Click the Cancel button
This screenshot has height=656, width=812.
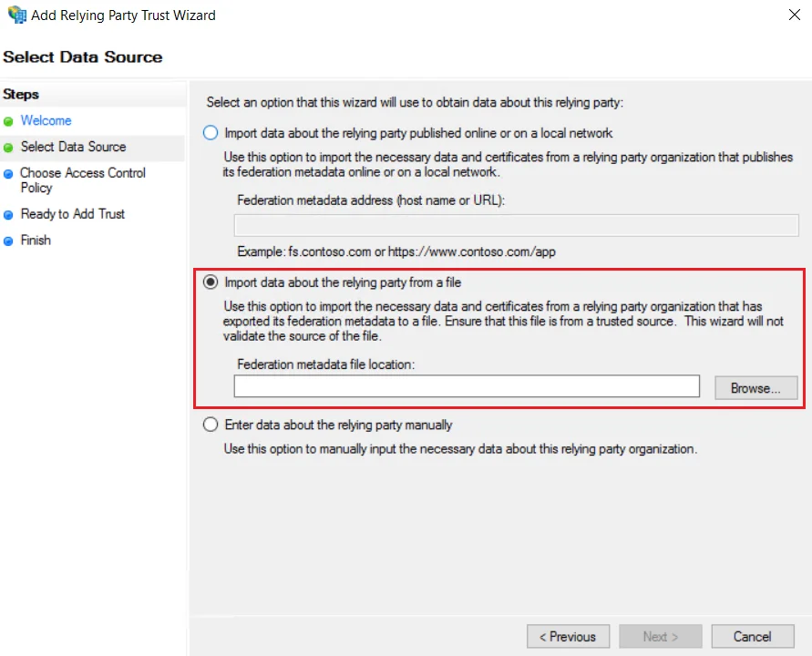752,636
